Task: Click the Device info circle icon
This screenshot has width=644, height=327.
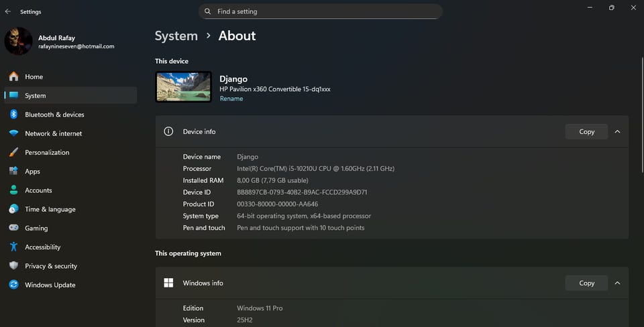Action: (x=168, y=131)
